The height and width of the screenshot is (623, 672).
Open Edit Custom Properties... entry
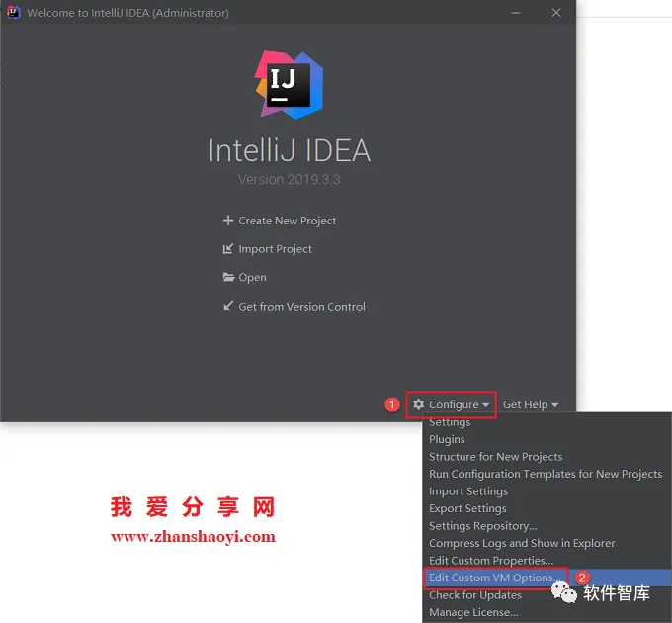pyautogui.click(x=546, y=561)
